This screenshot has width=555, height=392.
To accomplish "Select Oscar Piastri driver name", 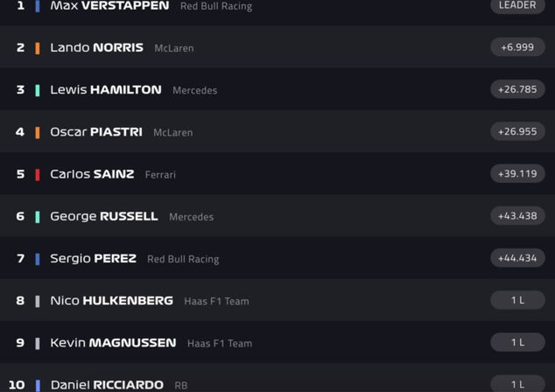I will (x=96, y=131).
